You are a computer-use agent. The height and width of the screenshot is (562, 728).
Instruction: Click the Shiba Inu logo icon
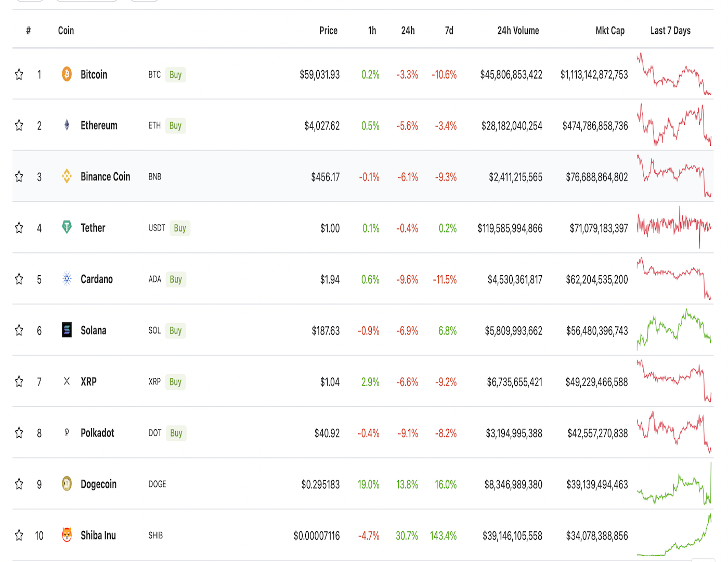67,535
